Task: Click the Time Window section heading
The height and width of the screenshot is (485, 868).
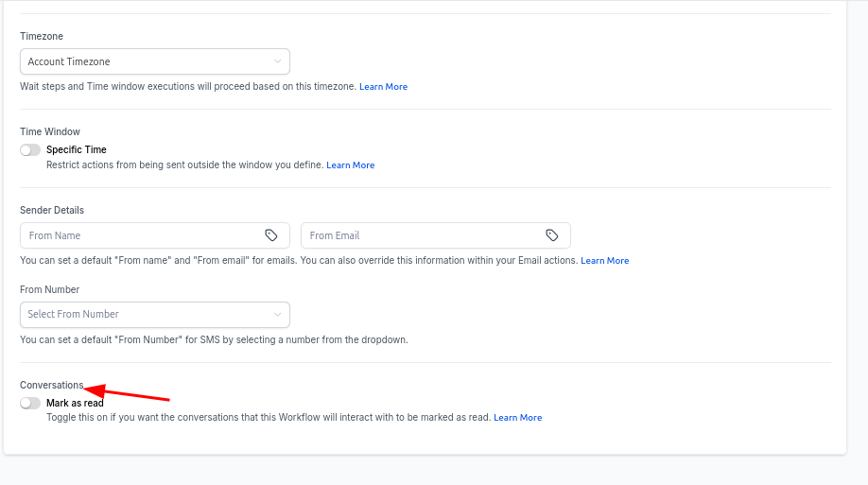Action: (50, 131)
